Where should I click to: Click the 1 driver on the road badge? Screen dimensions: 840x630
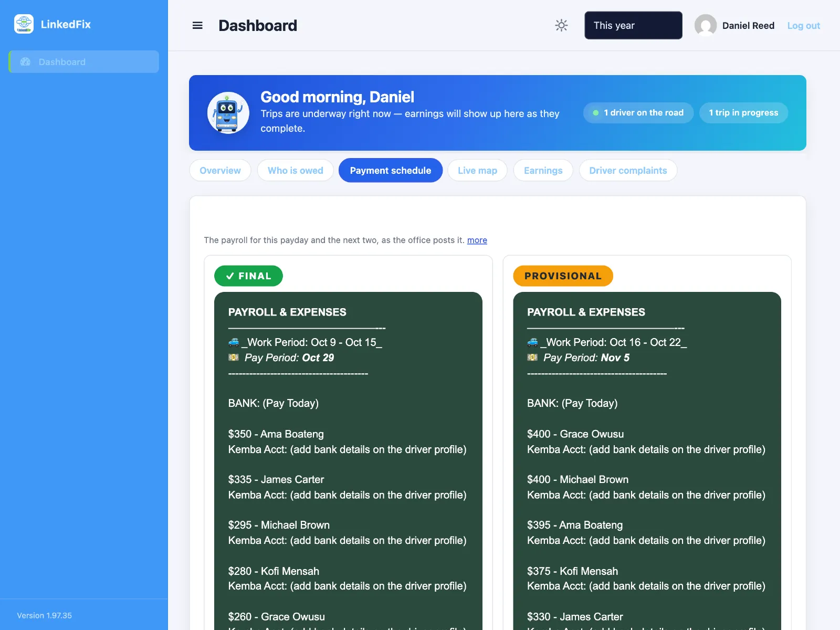(638, 113)
